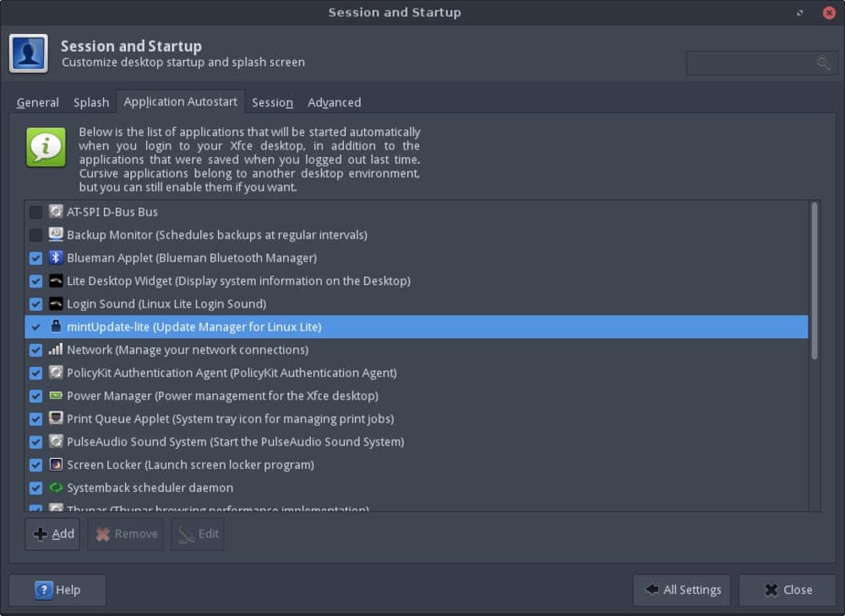Select "PolicyKit Authentication Agent" row text

(x=232, y=373)
